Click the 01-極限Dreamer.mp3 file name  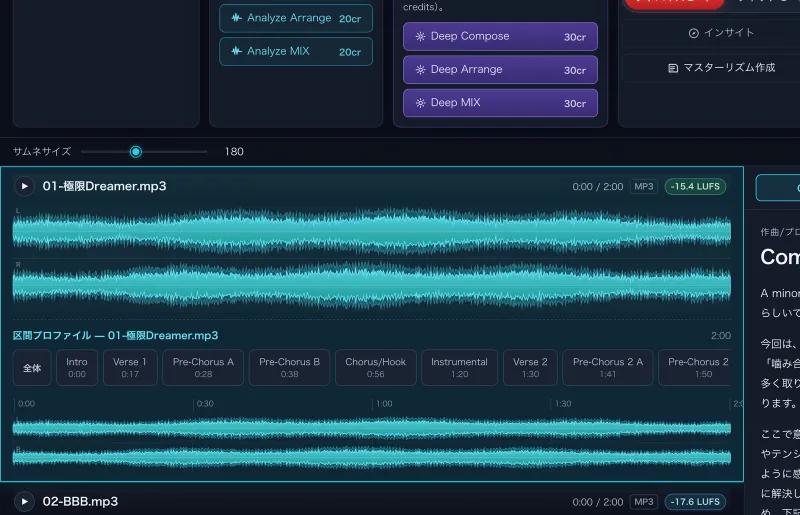[105, 186]
